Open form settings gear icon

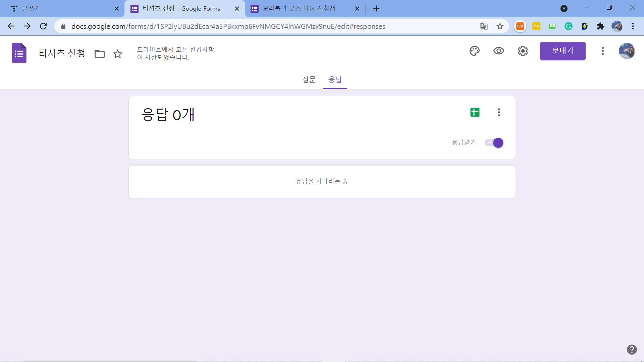pyautogui.click(x=523, y=51)
